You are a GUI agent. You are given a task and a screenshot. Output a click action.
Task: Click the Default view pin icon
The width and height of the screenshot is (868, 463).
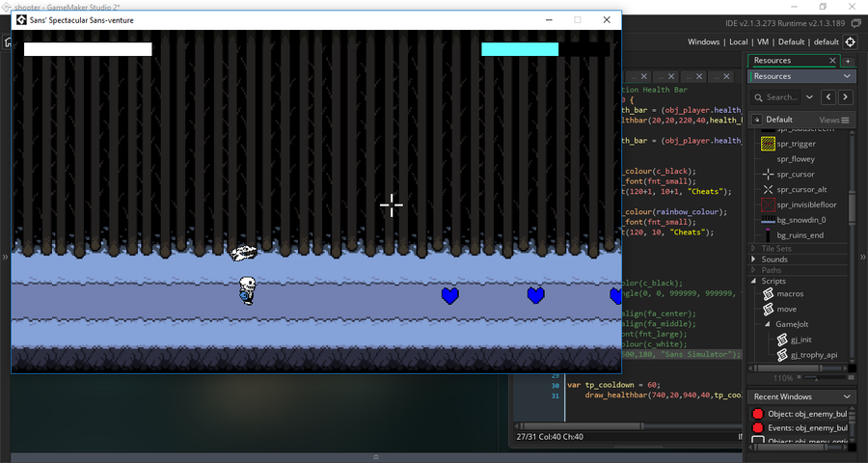(x=756, y=120)
